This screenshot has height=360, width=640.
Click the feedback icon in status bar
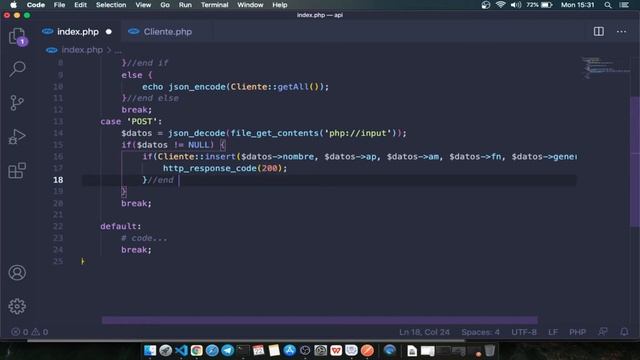click(603, 332)
